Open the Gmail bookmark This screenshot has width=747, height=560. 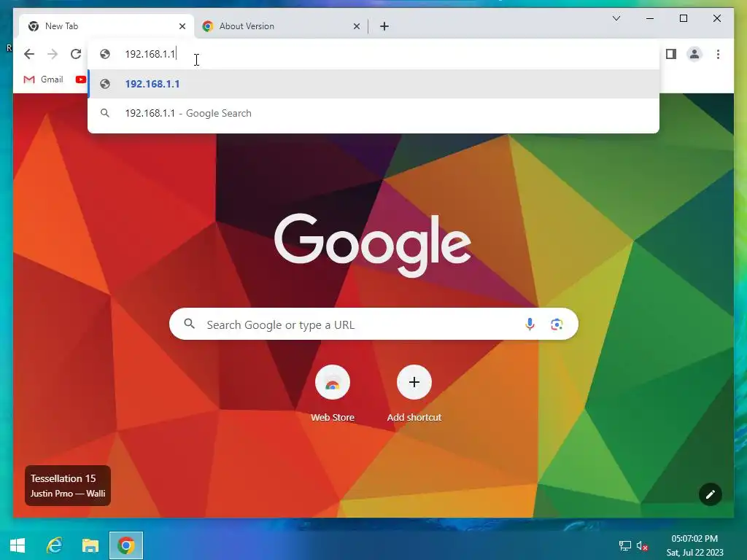point(43,79)
